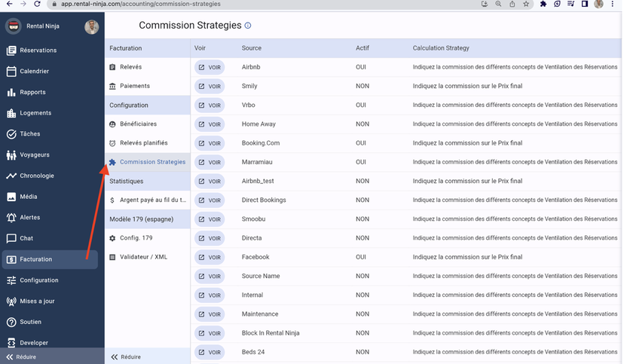Screen dimensions: 624x364
Task: Click VOIR for Smoobu
Action: [210, 219]
